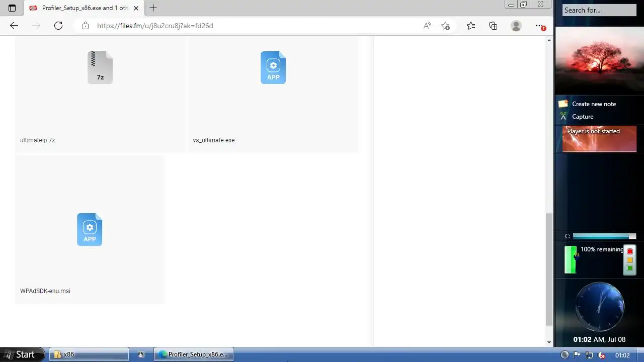Click the small taskbar button beside x86
Screen dimensions: 644x362
(141, 354)
